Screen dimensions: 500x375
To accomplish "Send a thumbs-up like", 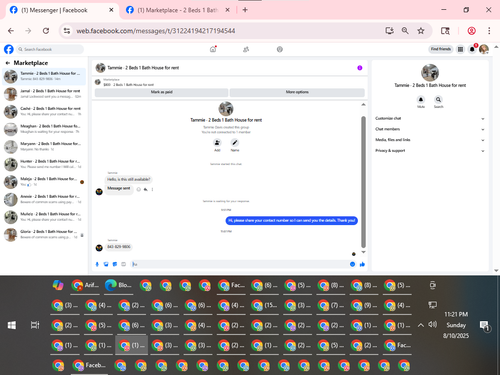I will pyautogui.click(x=362, y=264).
